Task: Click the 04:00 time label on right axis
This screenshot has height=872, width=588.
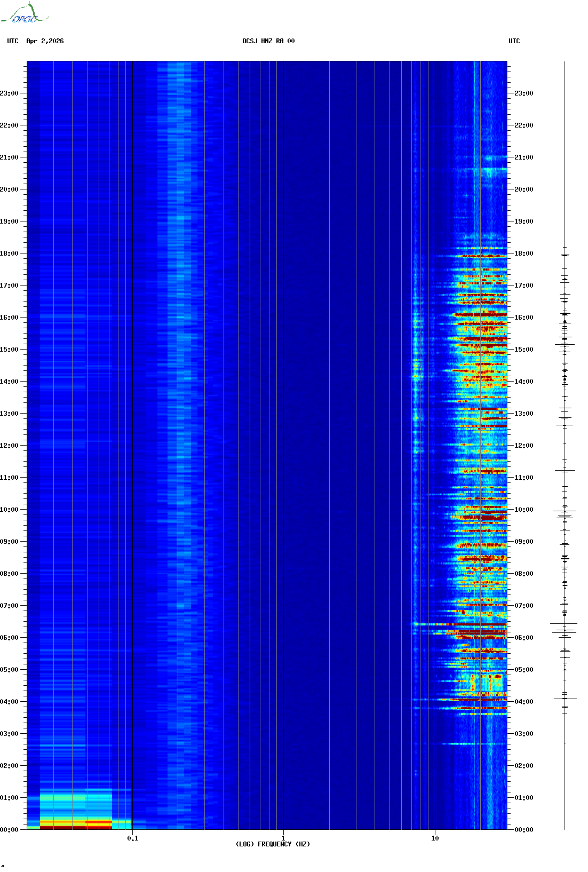Action: pos(523,702)
